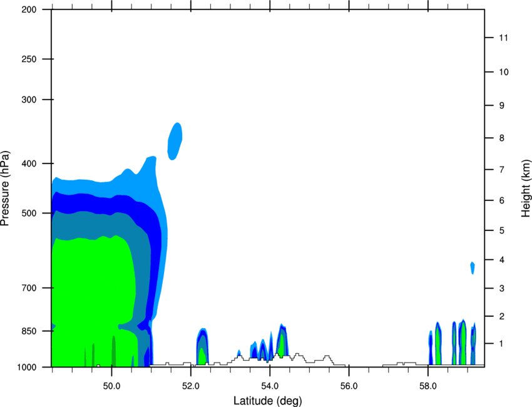
Task: Pick height tick label 1
Action: (502, 344)
